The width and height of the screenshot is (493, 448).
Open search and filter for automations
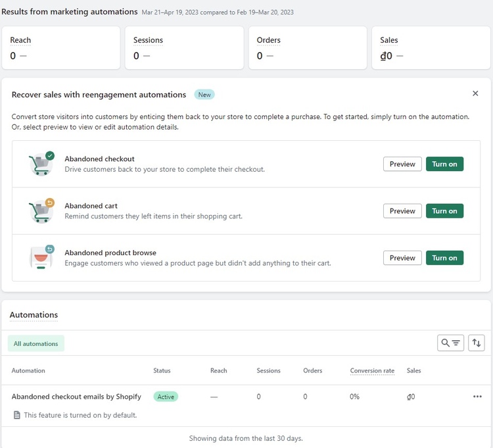[450, 343]
